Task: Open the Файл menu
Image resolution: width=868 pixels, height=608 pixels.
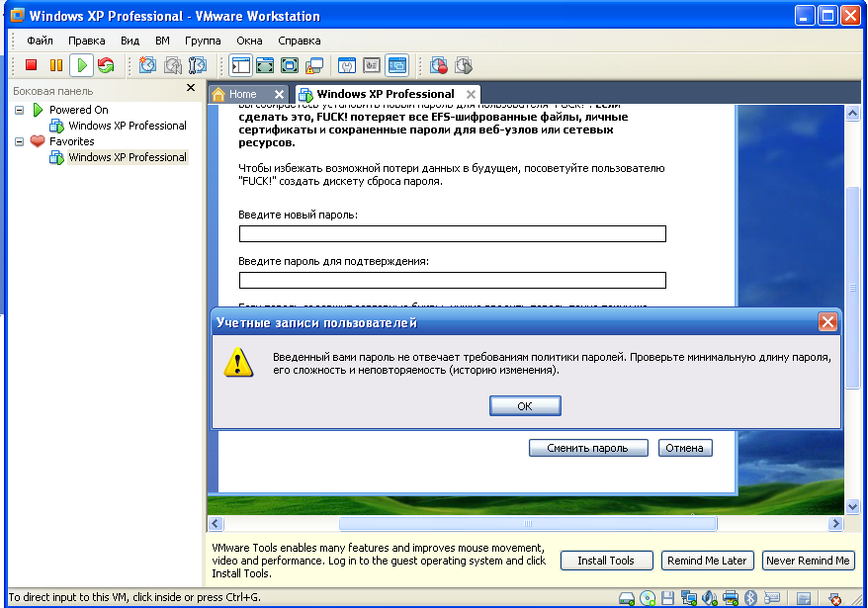Action: click(x=40, y=41)
